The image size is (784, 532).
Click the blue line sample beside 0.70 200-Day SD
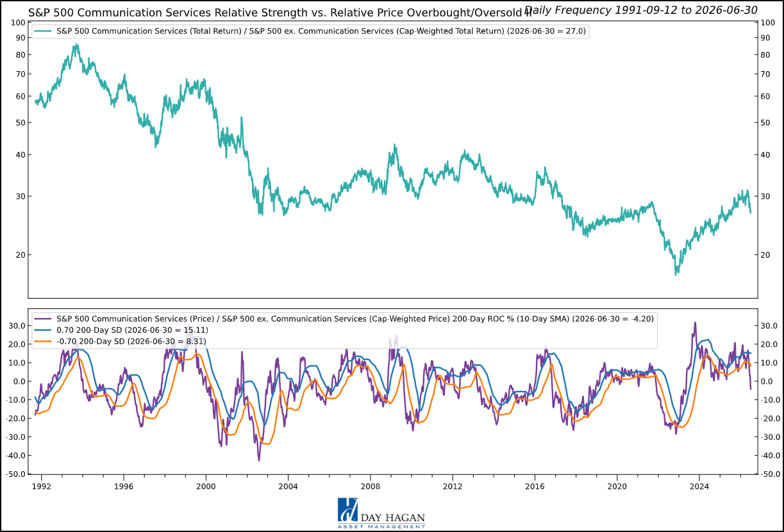[x=43, y=329]
